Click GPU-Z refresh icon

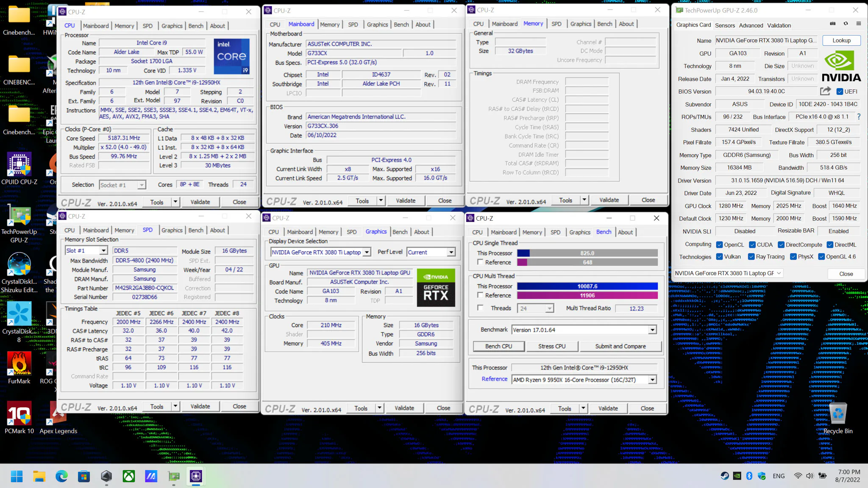pos(846,24)
